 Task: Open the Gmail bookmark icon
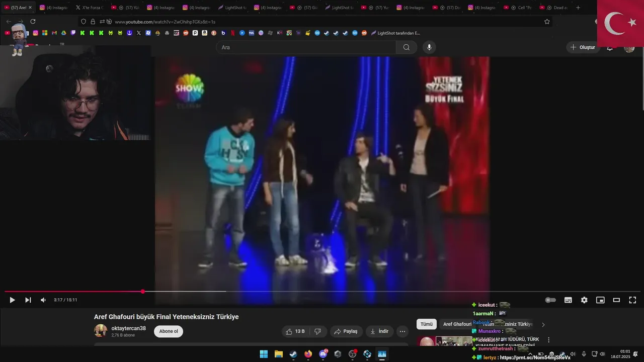click(54, 33)
